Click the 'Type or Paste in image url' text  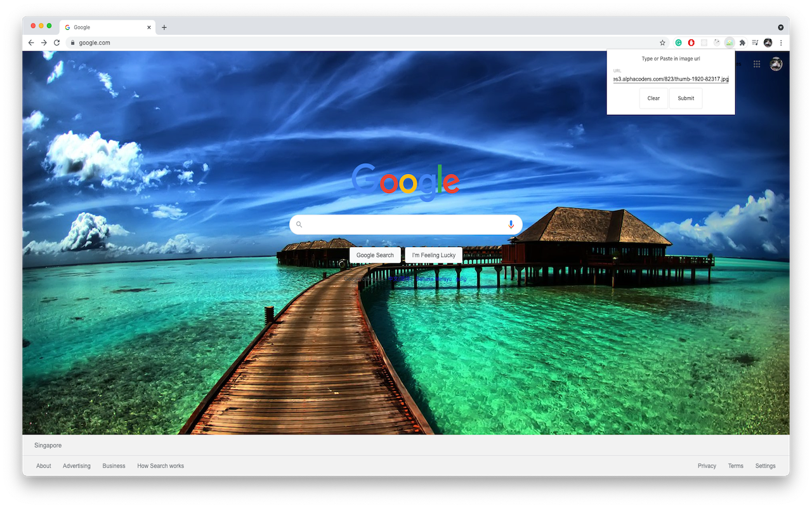671,59
